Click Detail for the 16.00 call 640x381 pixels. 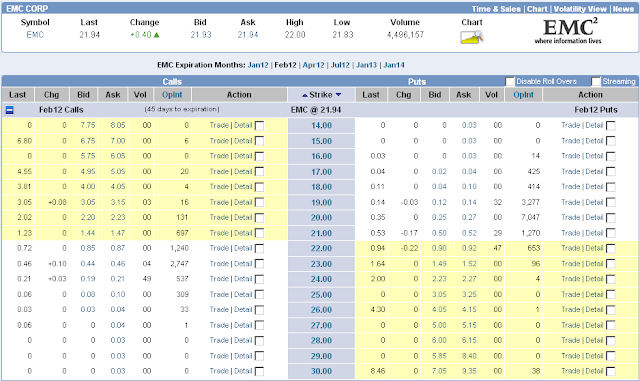[x=243, y=156]
